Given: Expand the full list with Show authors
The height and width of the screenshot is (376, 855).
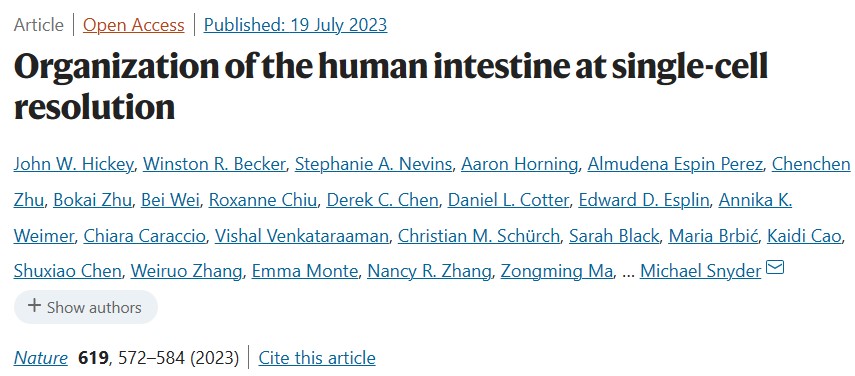Looking at the screenshot, I should click(86, 307).
